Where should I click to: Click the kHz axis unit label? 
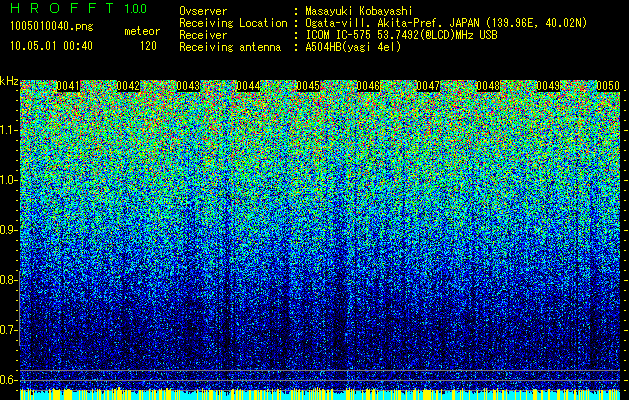point(9,81)
